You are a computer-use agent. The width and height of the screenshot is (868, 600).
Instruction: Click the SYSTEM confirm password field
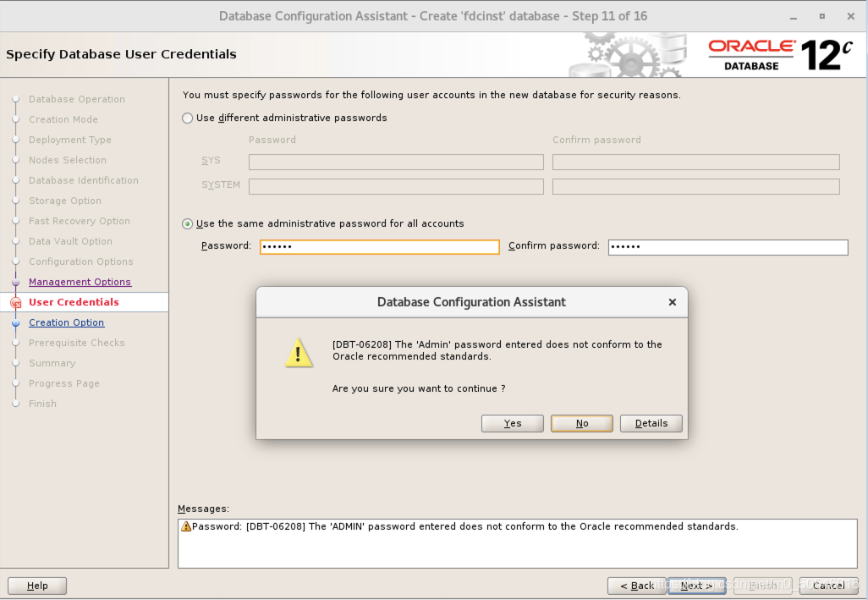(x=696, y=186)
